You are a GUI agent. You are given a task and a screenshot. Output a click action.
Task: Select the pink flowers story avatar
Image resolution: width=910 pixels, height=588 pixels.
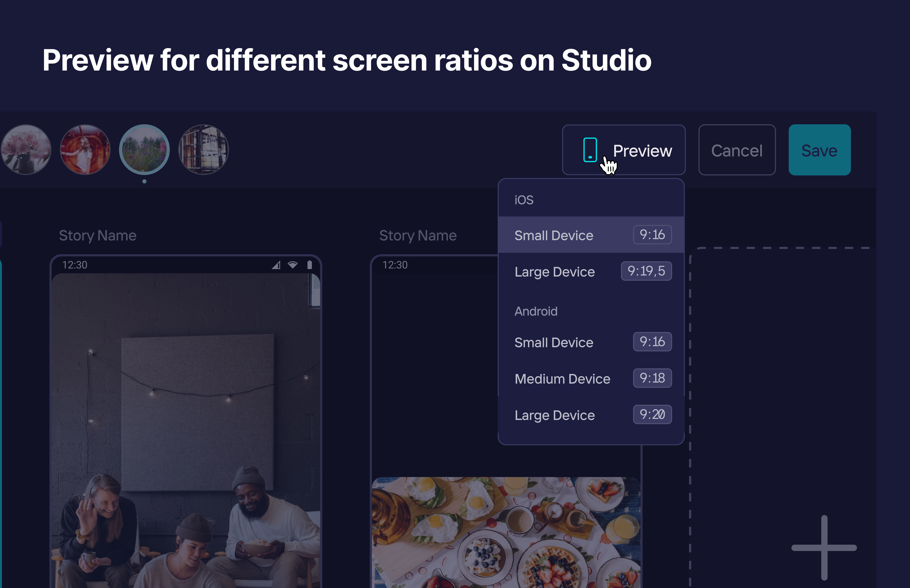click(26, 150)
